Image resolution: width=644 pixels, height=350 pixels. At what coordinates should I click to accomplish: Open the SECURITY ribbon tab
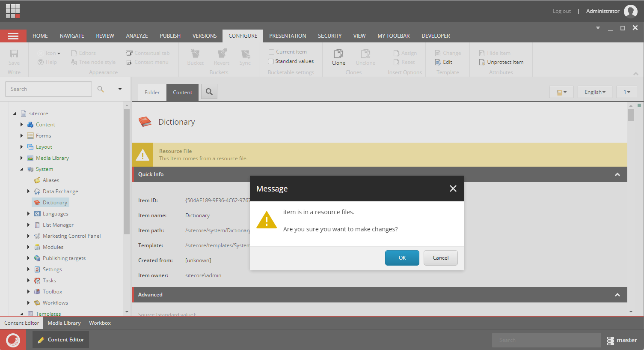click(x=329, y=36)
